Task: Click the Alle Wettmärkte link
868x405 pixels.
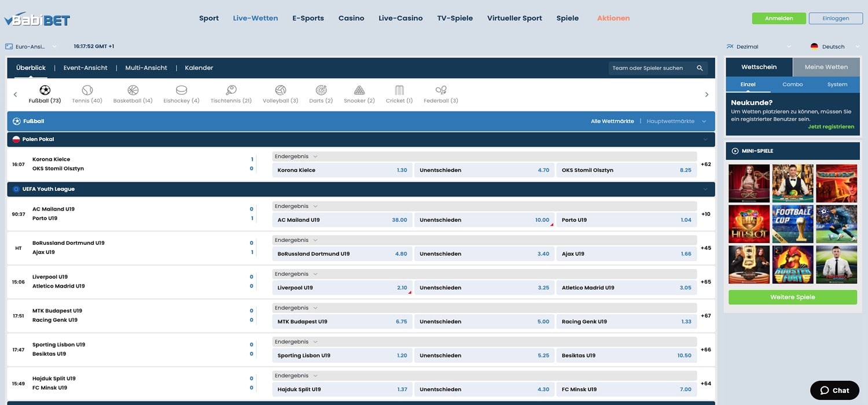Action: pyautogui.click(x=612, y=121)
